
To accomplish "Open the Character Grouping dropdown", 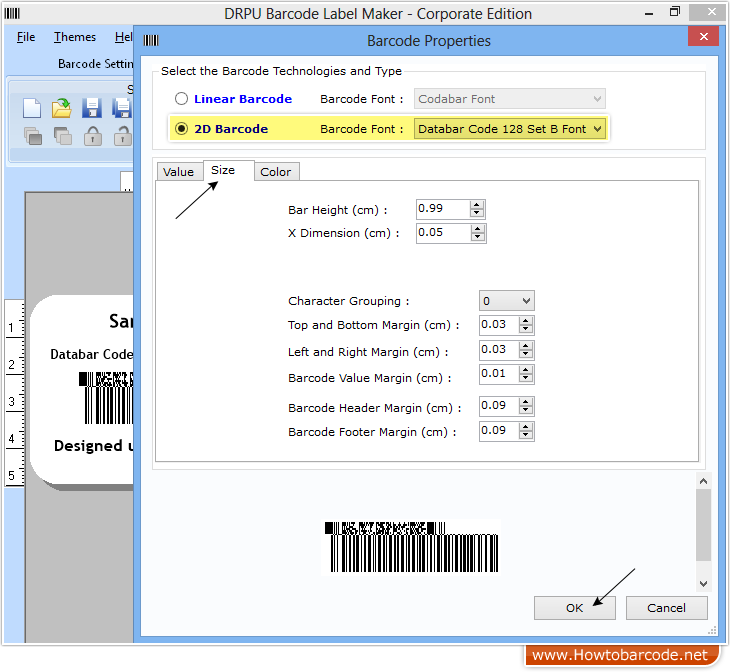I will click(507, 301).
